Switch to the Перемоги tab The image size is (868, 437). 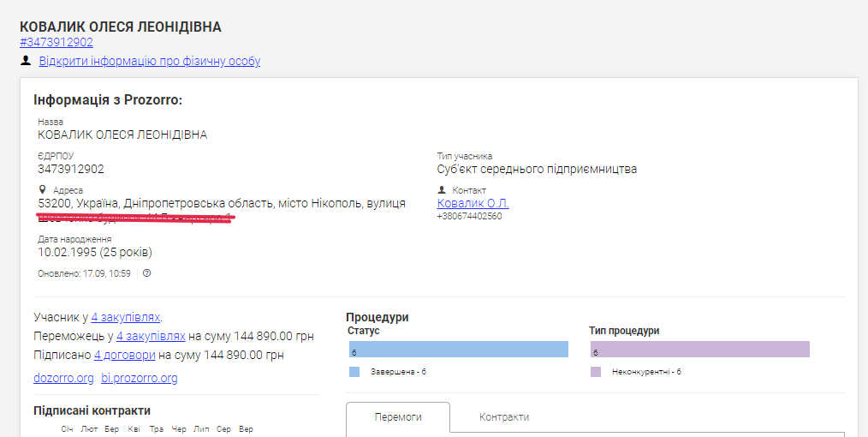click(x=398, y=417)
